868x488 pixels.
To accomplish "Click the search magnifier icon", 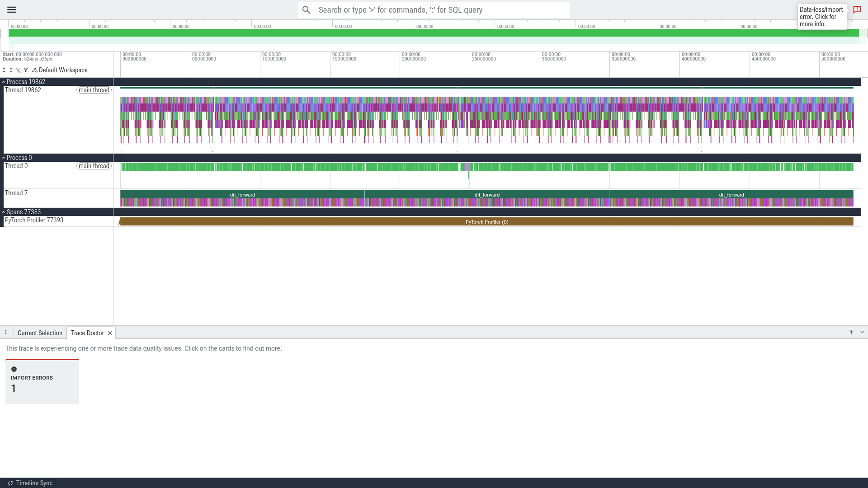I will pos(307,10).
